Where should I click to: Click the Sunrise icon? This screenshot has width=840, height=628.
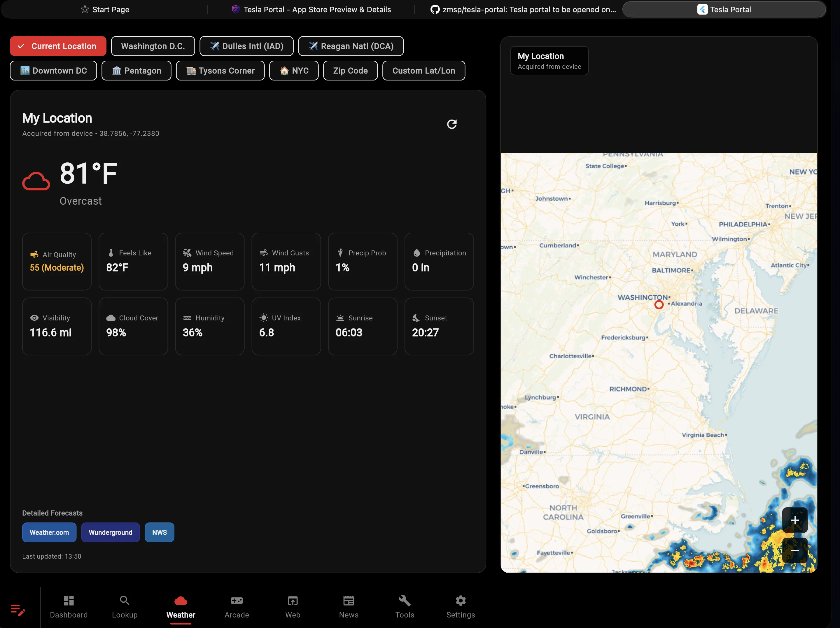340,318
